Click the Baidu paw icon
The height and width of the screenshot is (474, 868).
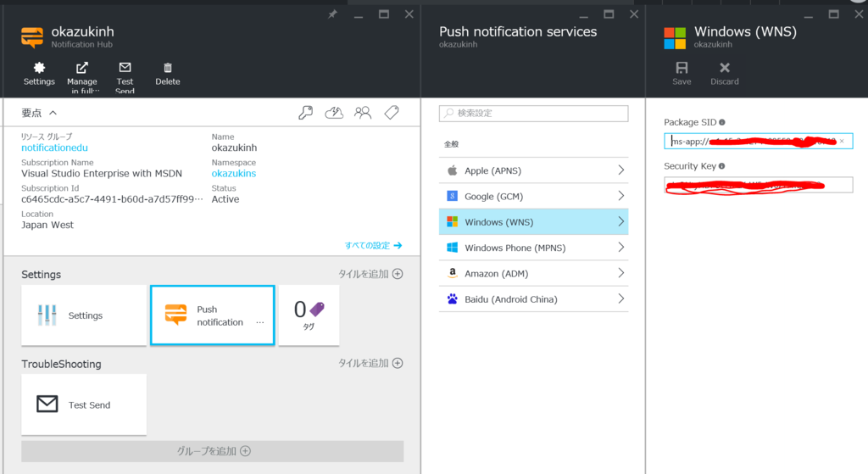[x=453, y=299]
